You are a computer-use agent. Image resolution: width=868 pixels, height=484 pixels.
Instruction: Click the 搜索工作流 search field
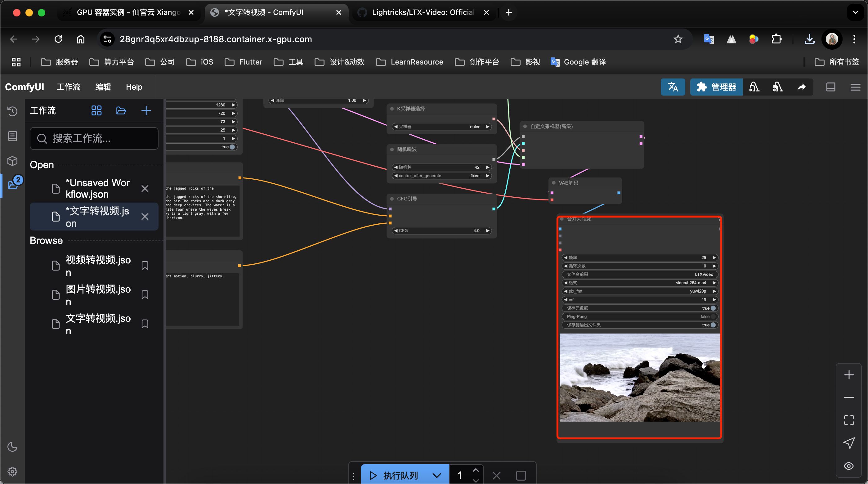[94, 138]
